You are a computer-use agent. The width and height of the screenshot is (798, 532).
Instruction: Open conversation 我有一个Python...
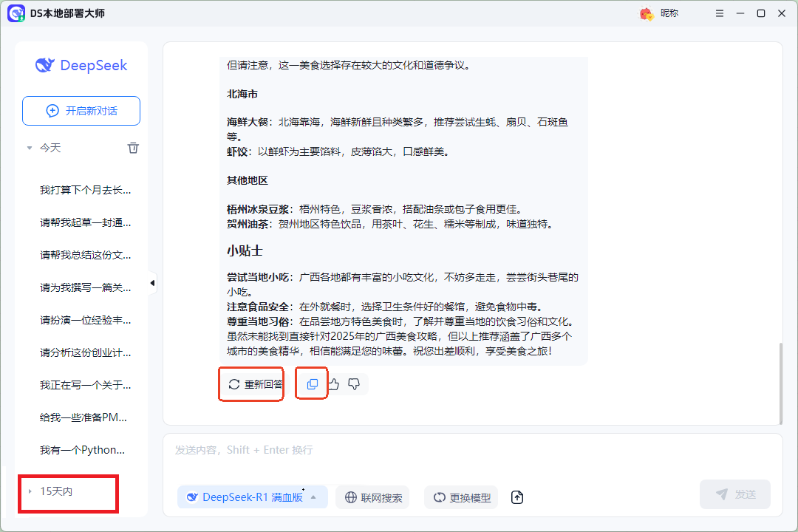coord(83,450)
